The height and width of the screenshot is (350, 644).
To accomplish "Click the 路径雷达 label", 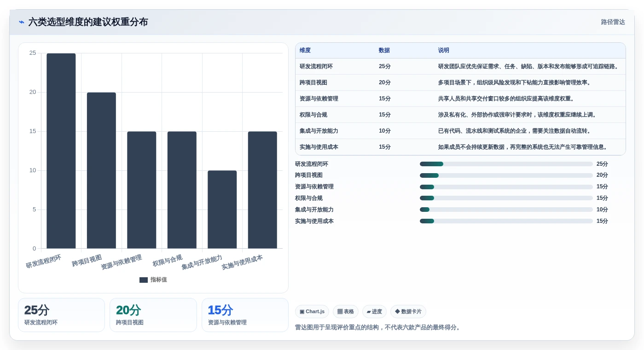I will (613, 22).
